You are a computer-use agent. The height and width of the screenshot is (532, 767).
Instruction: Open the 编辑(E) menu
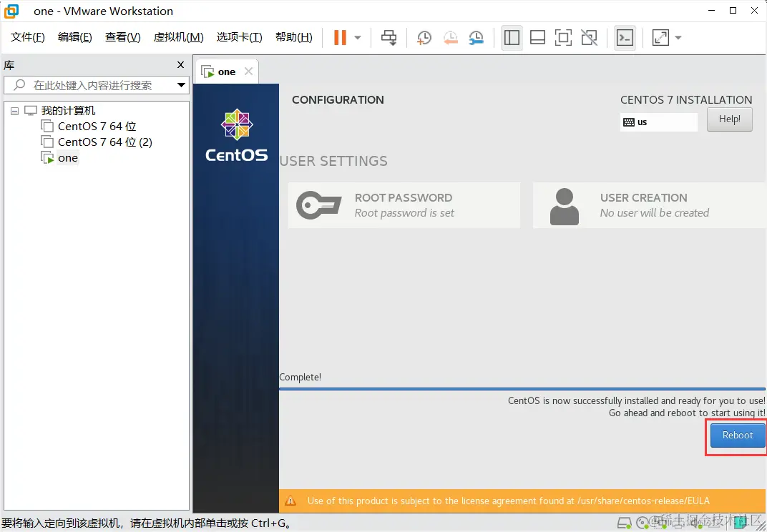(x=75, y=37)
